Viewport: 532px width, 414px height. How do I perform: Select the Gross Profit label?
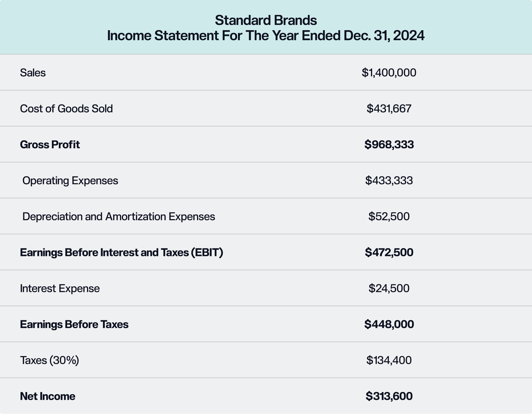50,145
